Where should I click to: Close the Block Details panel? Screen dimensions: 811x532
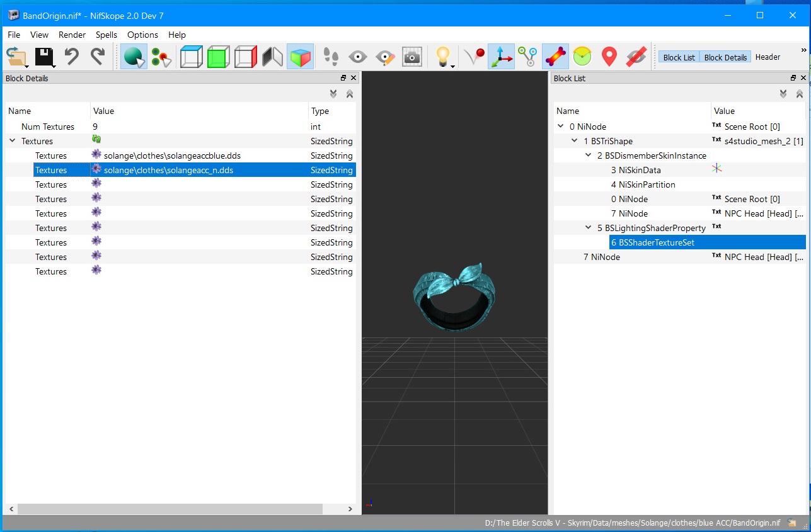click(x=354, y=78)
